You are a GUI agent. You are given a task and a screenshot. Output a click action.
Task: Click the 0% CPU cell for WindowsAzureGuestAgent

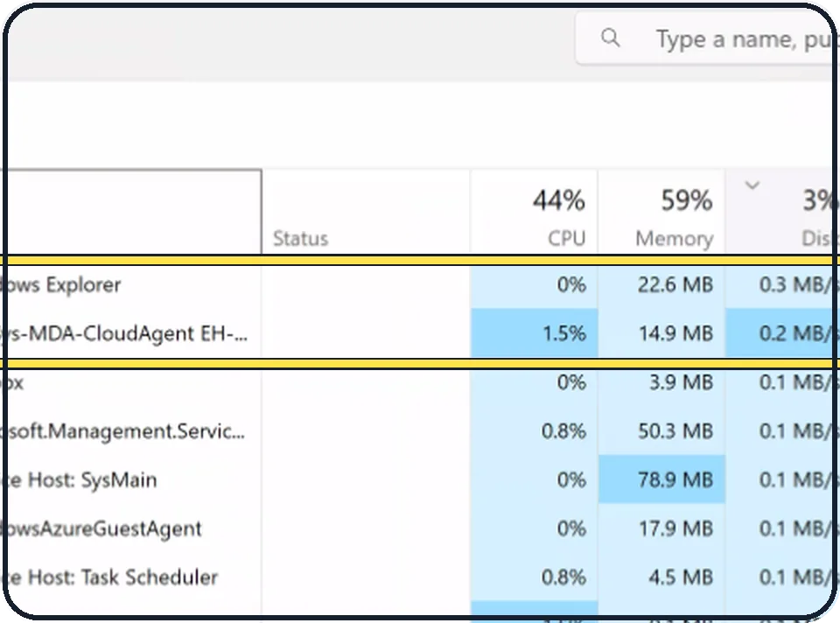pyautogui.click(x=534, y=528)
